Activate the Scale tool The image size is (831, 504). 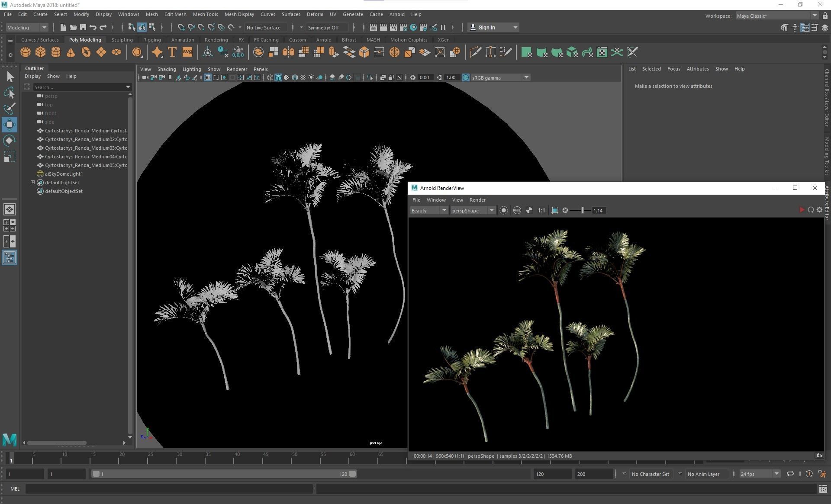pyautogui.click(x=10, y=156)
